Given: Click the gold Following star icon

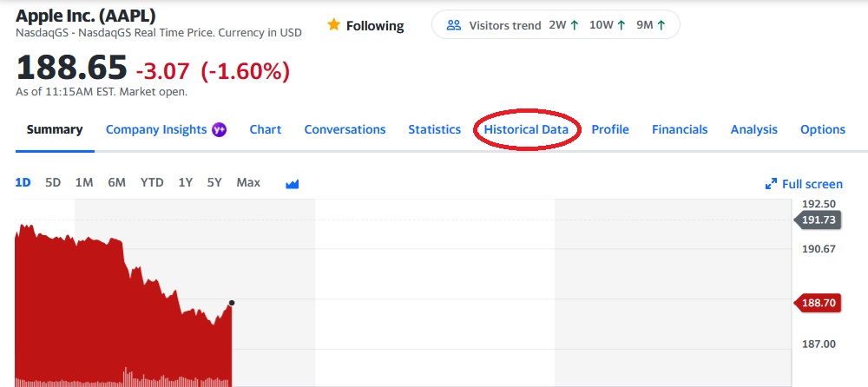Looking at the screenshot, I should (333, 25).
